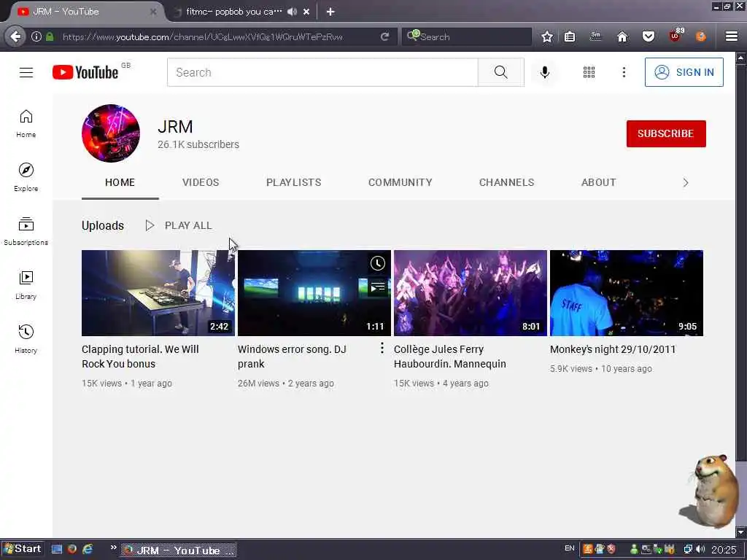The image size is (747, 560).
Task: Click the YouTube search magnifier button
Action: tap(500, 72)
